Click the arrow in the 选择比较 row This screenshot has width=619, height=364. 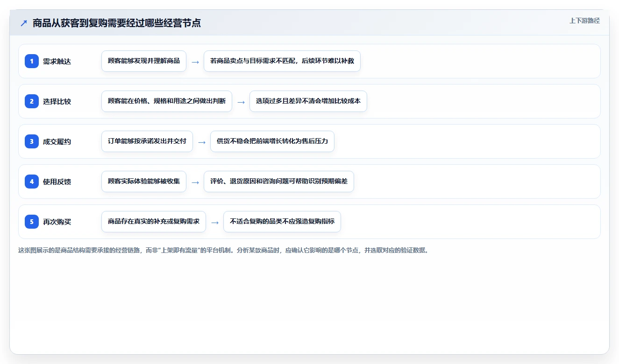coord(241,102)
